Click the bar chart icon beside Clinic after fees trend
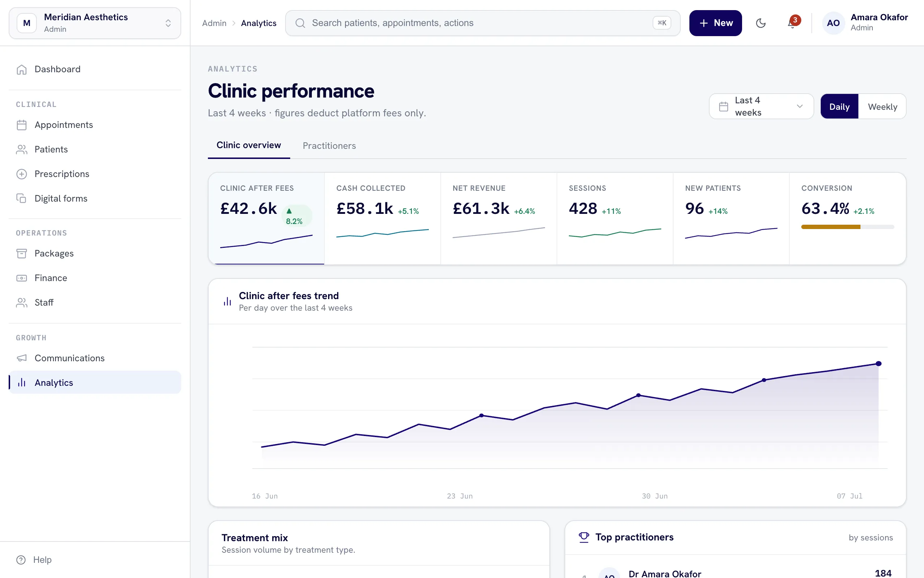This screenshot has width=924, height=578. tap(227, 302)
